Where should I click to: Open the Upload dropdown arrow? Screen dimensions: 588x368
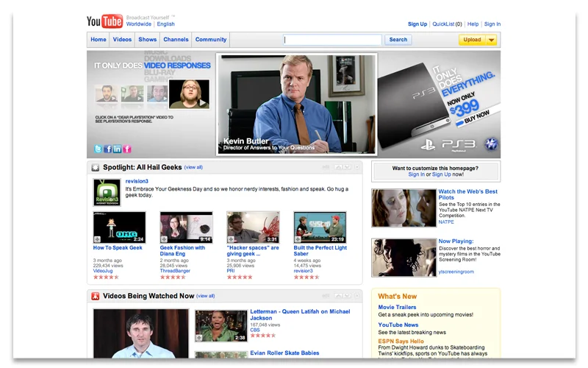point(491,40)
